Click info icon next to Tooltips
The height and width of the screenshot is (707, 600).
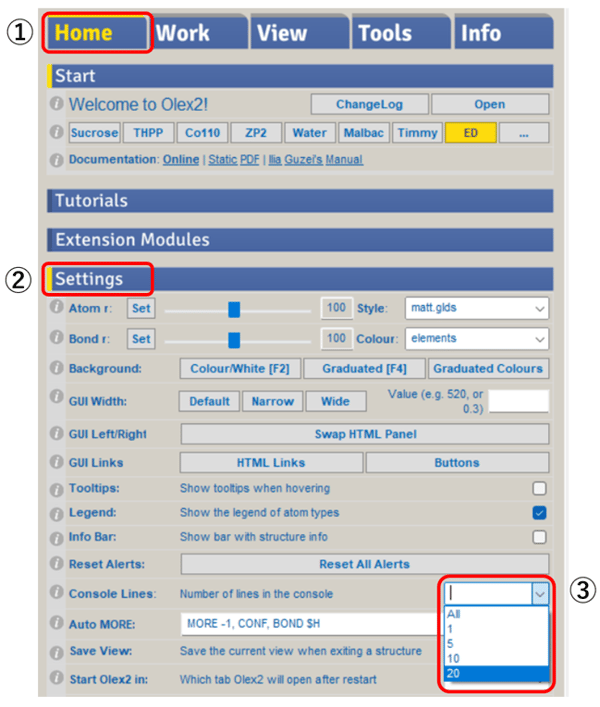[x=56, y=490]
